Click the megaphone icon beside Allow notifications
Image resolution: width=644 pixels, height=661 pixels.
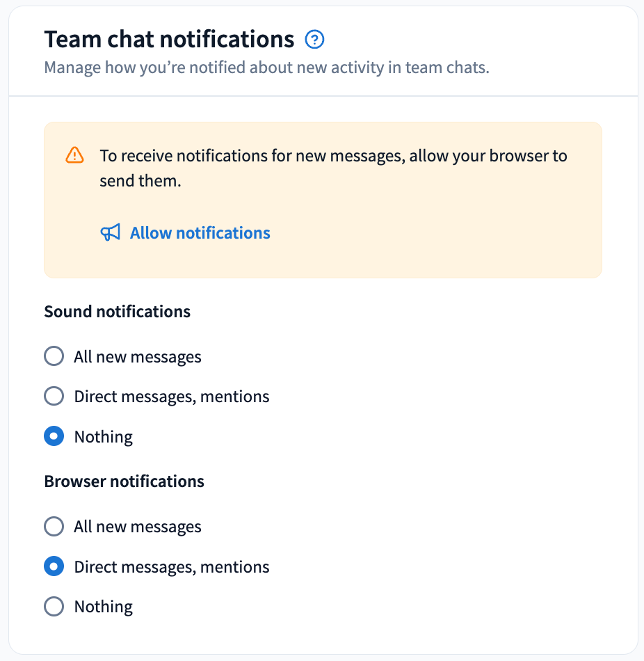coord(111,232)
